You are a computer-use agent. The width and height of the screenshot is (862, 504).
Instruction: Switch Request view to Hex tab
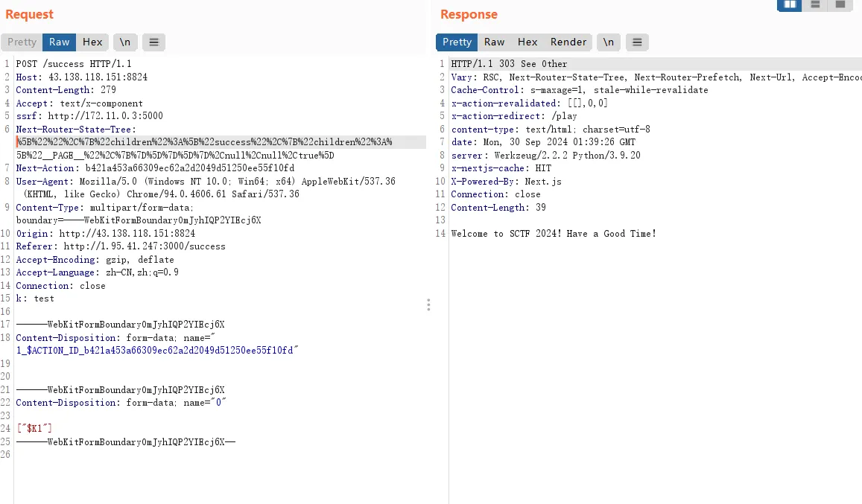point(92,42)
